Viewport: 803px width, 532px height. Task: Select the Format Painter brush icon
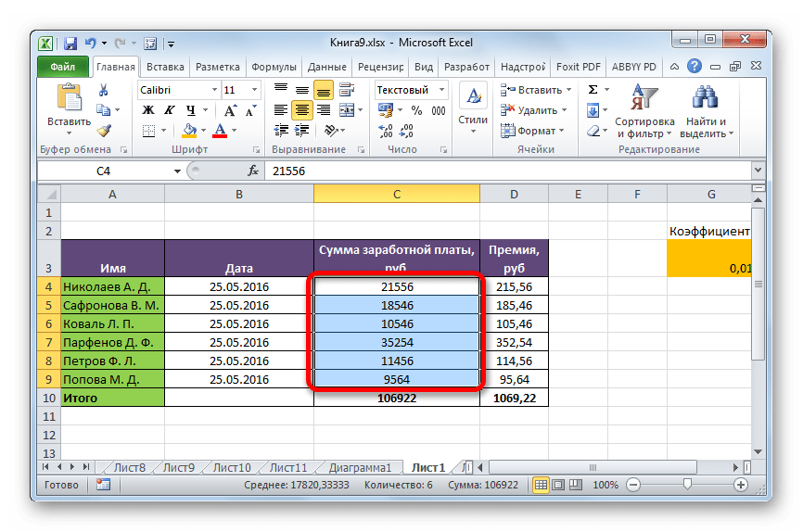tap(104, 131)
